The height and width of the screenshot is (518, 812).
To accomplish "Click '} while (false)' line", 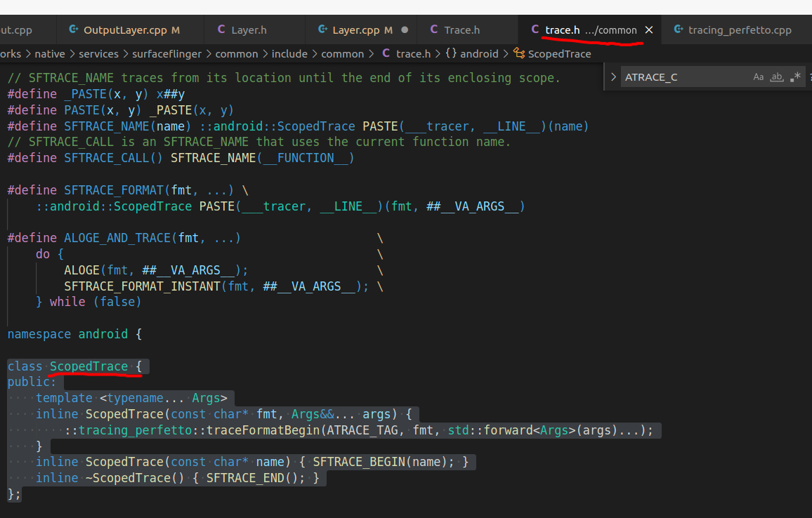I will [89, 302].
